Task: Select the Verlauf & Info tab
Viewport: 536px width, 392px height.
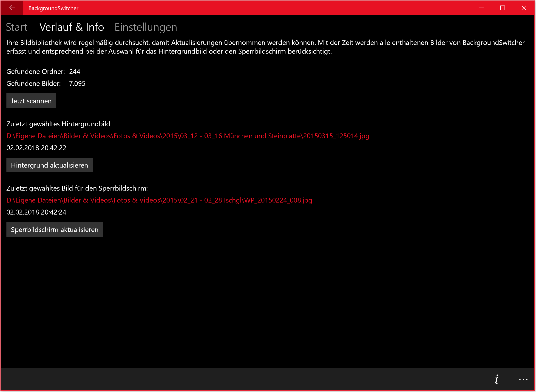Action: 72,27
